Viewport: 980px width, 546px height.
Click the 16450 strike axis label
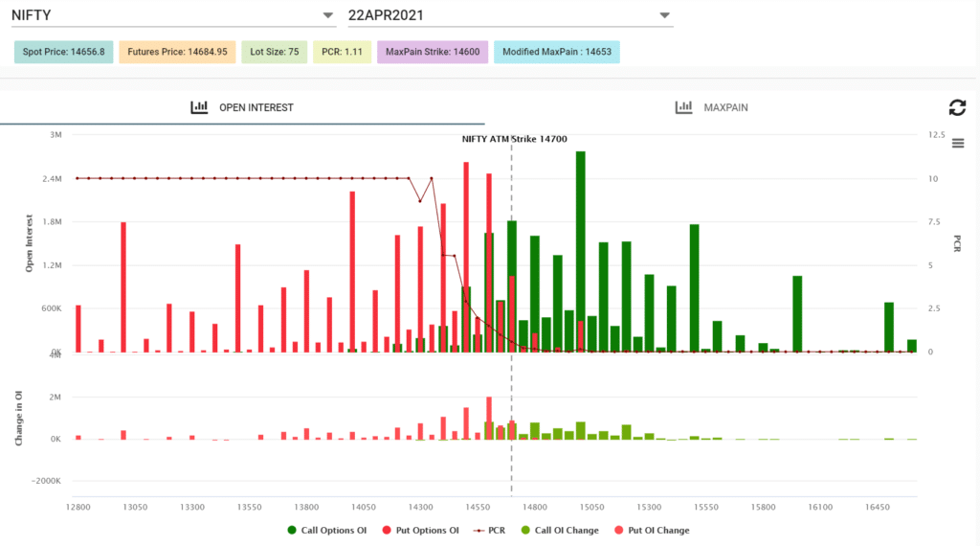click(x=877, y=508)
